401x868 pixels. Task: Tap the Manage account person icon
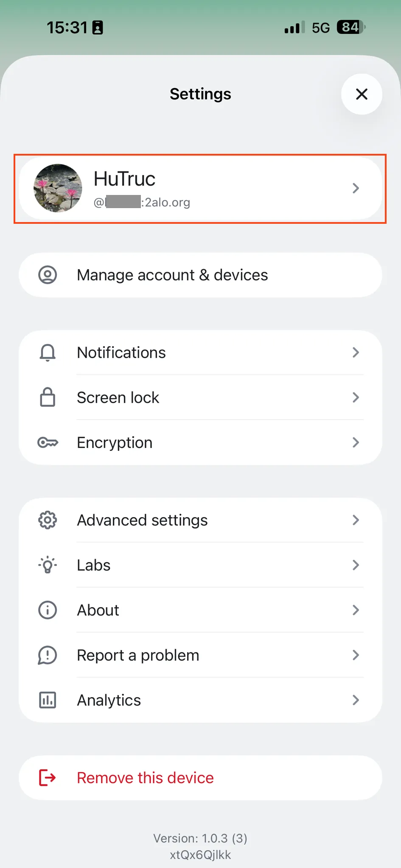48,275
